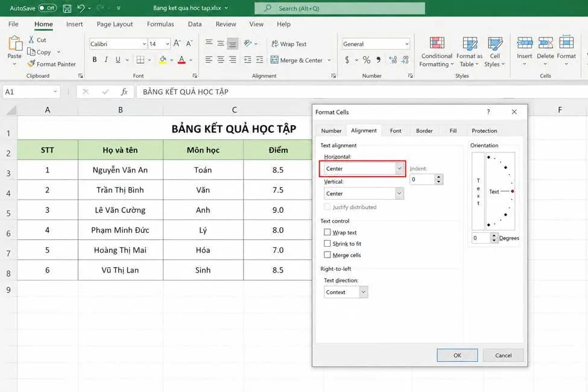
Task: Click the Search box in title bar
Action: [x=340, y=8]
